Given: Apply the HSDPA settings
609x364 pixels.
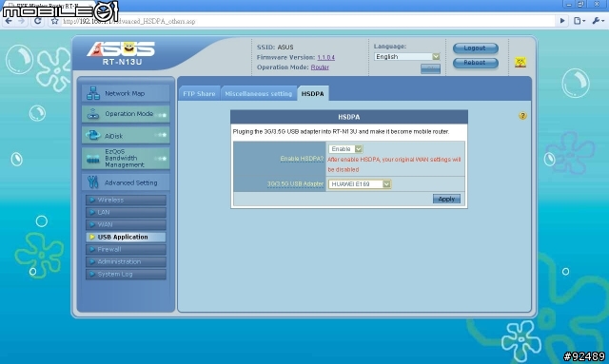Looking at the screenshot, I should 446,199.
